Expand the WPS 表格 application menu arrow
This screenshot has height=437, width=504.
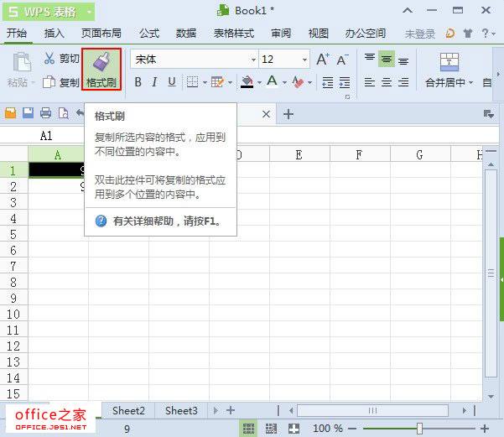click(x=89, y=12)
